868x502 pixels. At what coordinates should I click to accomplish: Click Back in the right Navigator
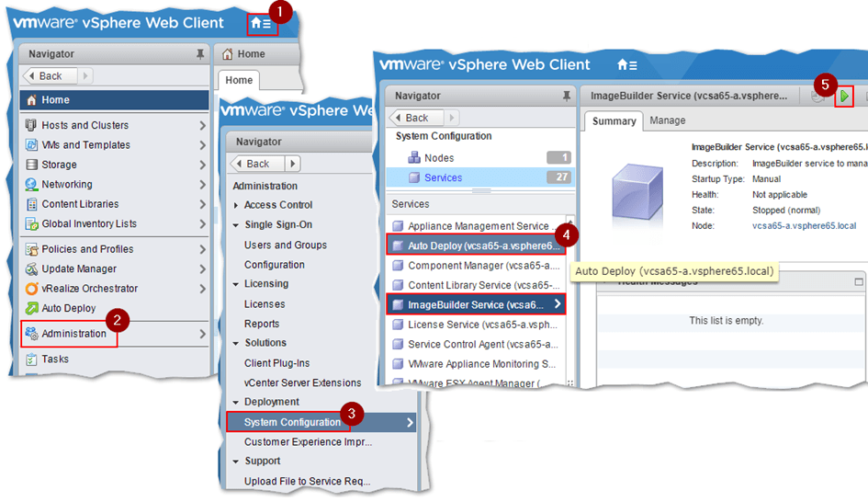[416, 118]
